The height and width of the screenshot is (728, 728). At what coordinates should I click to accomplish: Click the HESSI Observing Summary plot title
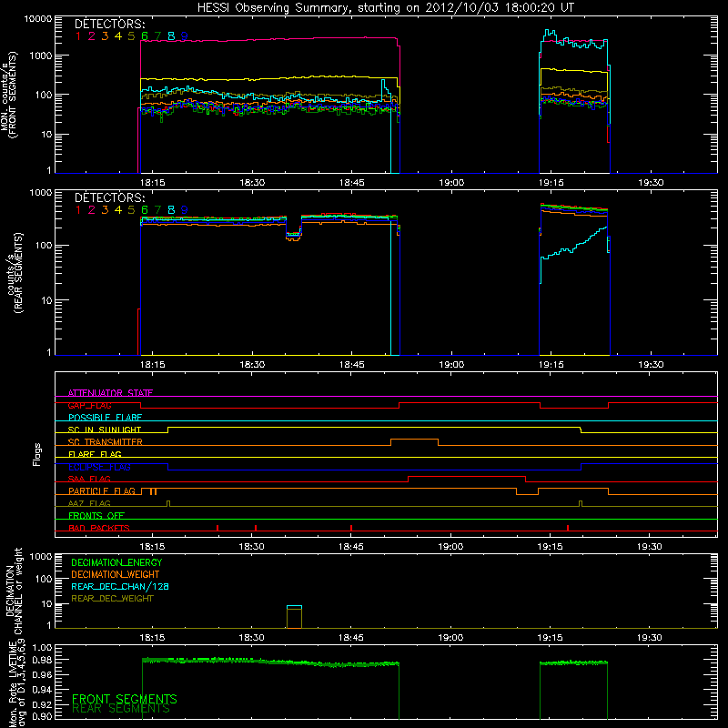[386, 7]
